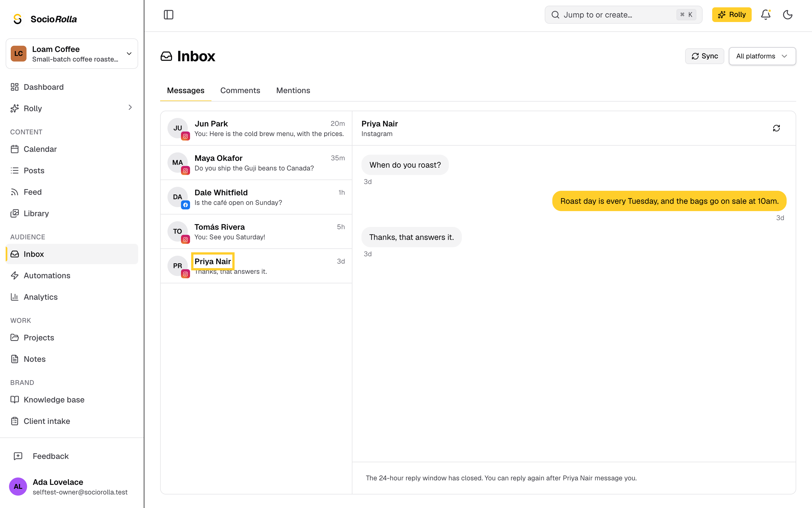Screen dimensions: 812x508
Task: Open Ada Lovelace account menu
Action: 72,487
